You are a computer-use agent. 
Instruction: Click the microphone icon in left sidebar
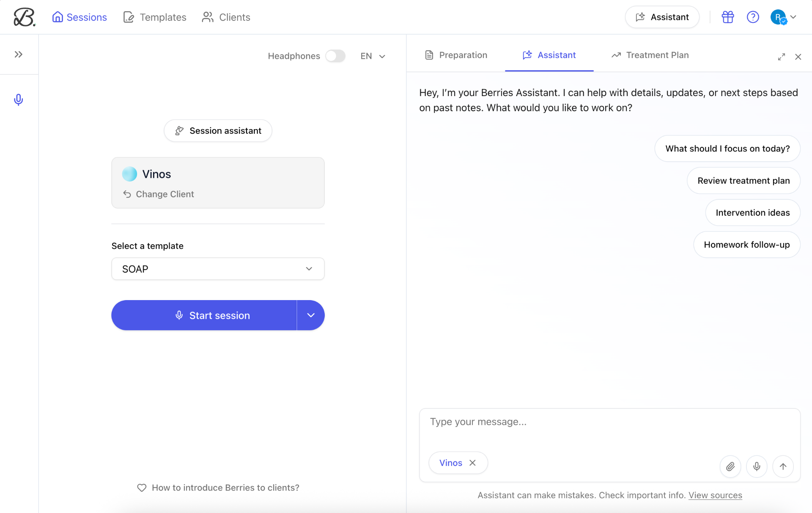click(18, 99)
